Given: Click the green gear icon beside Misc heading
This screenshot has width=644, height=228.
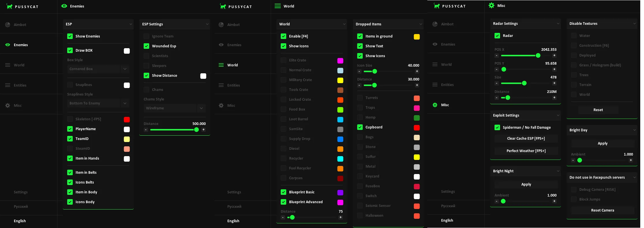Looking at the screenshot, I should (x=491, y=5).
